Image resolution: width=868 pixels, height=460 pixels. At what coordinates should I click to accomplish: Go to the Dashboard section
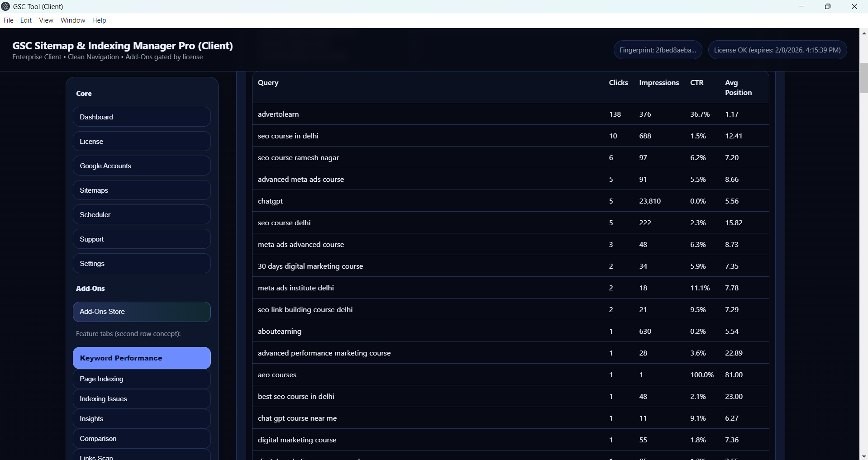(x=142, y=117)
